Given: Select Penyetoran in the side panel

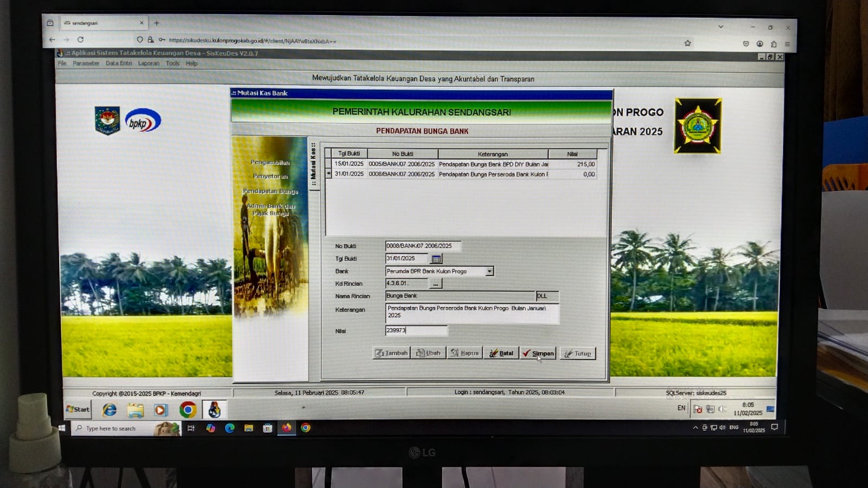Looking at the screenshot, I should pos(270,176).
